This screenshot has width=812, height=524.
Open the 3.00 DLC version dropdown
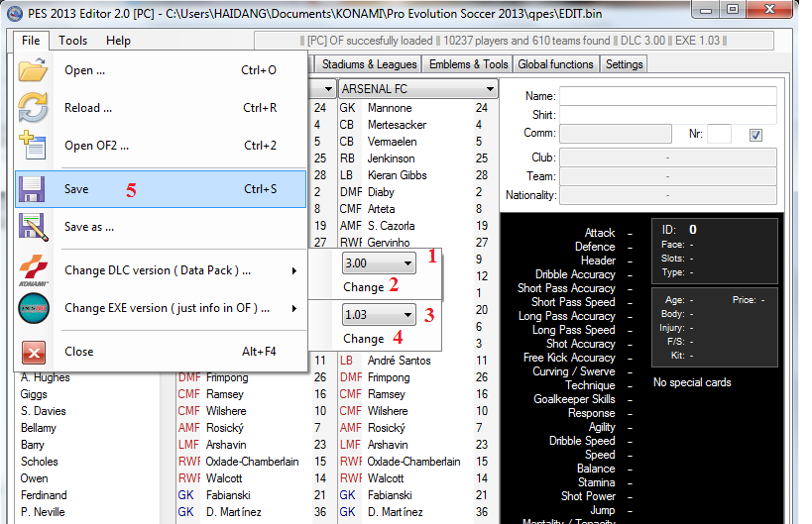point(379,263)
